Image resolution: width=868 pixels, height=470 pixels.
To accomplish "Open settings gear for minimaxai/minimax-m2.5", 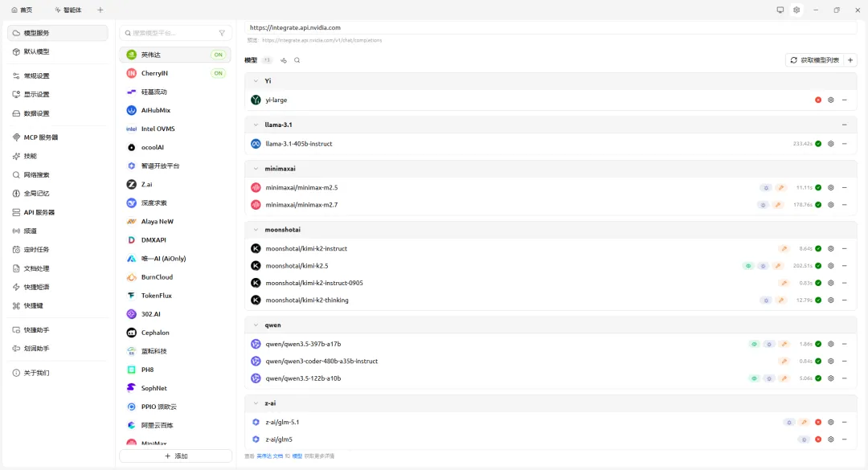I will [x=831, y=188].
